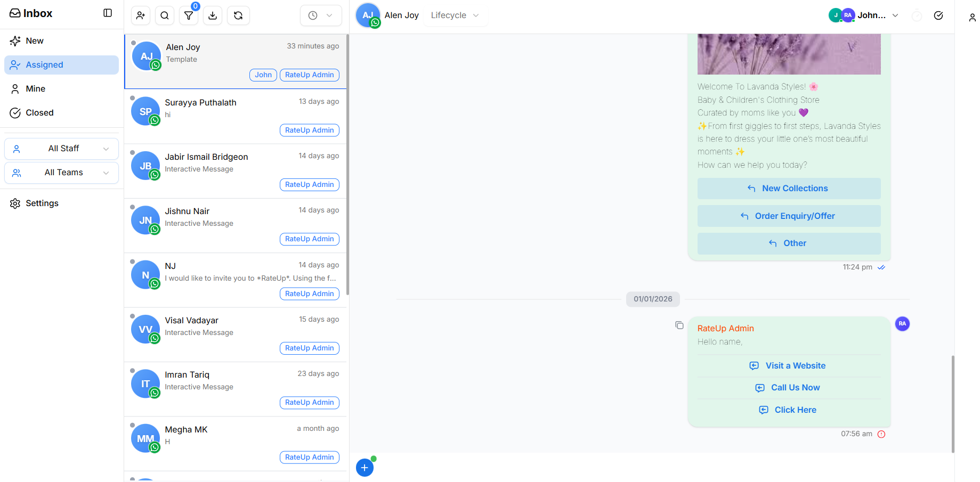Open the conversation search icon

(165, 15)
